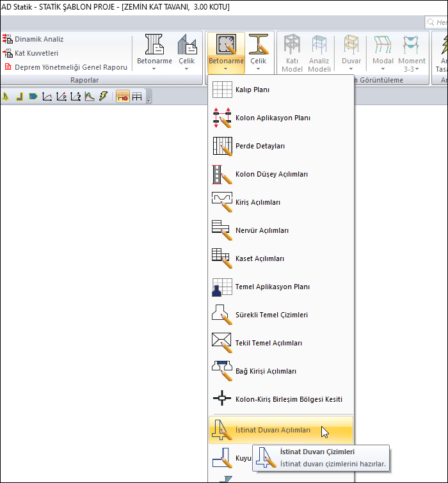Open Duvar view button
This screenshot has height=483, width=448.
[x=351, y=49]
